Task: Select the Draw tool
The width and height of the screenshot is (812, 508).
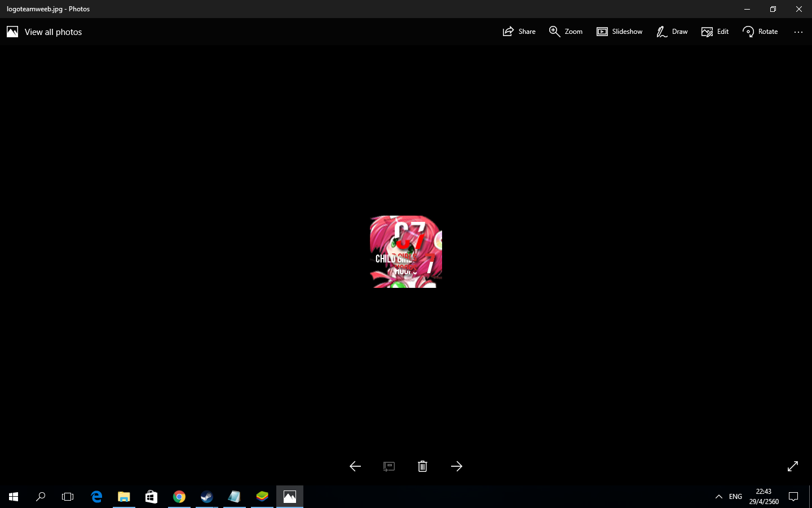Action: click(672, 32)
